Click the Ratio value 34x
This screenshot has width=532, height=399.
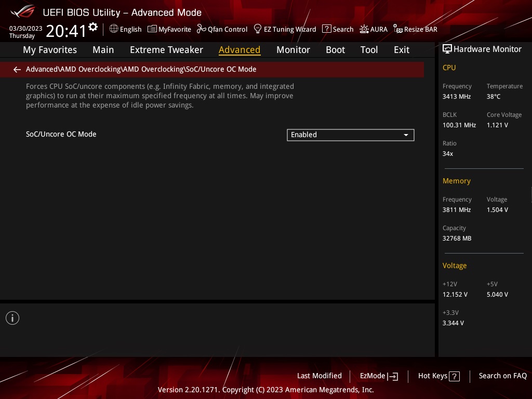(447, 154)
